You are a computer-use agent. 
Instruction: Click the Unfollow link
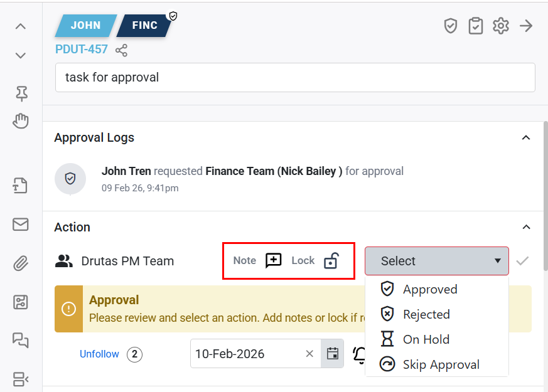pos(99,354)
